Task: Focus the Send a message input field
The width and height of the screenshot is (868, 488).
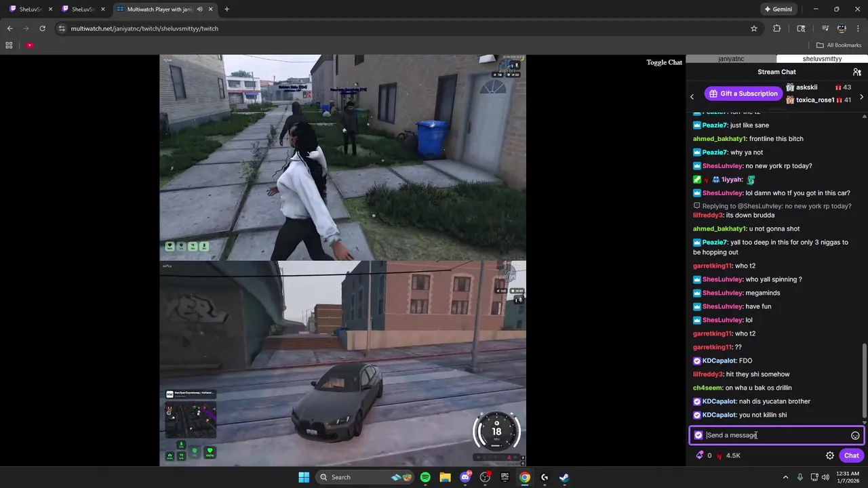Action: point(777,435)
